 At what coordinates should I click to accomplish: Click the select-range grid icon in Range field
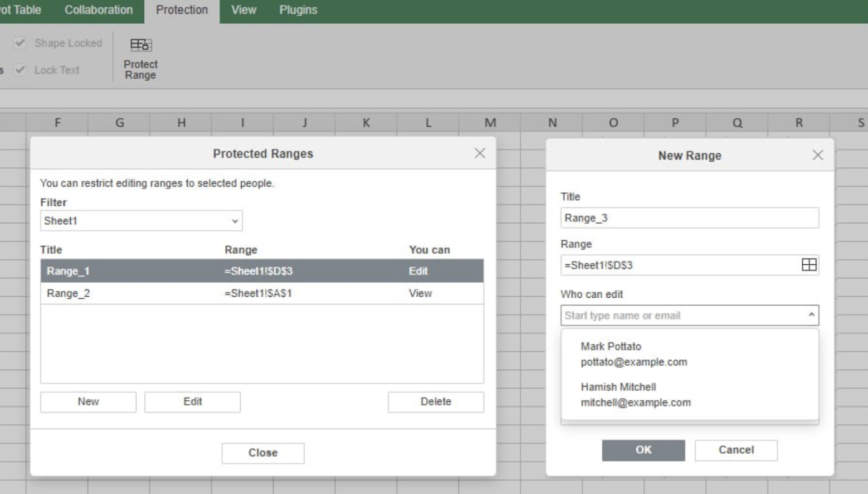click(809, 265)
